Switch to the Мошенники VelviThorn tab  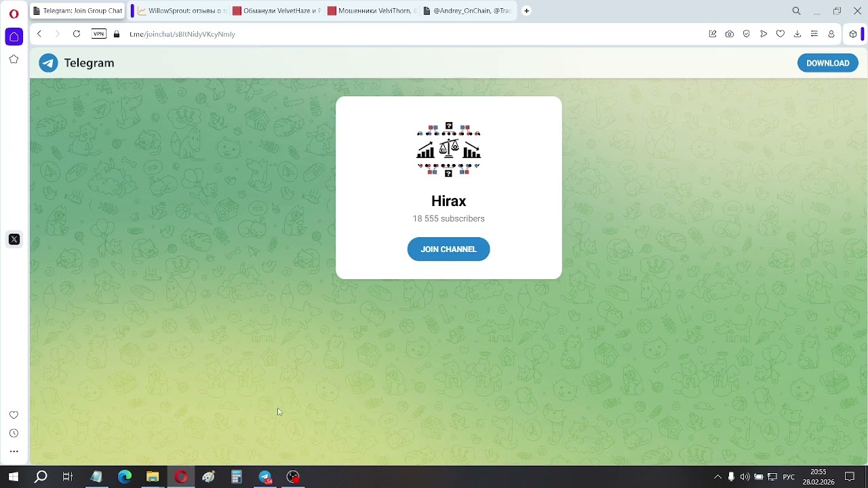(371, 11)
